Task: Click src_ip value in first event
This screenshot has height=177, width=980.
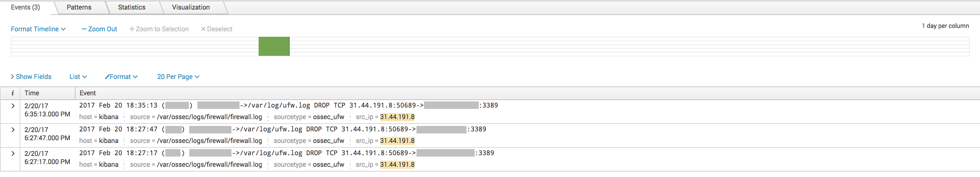Action: pyautogui.click(x=397, y=117)
